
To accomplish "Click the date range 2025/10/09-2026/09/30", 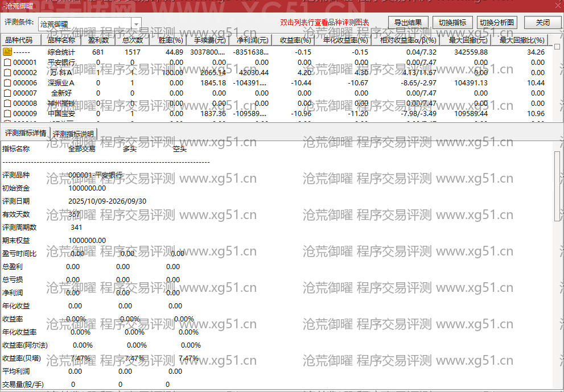I will click(107, 201).
